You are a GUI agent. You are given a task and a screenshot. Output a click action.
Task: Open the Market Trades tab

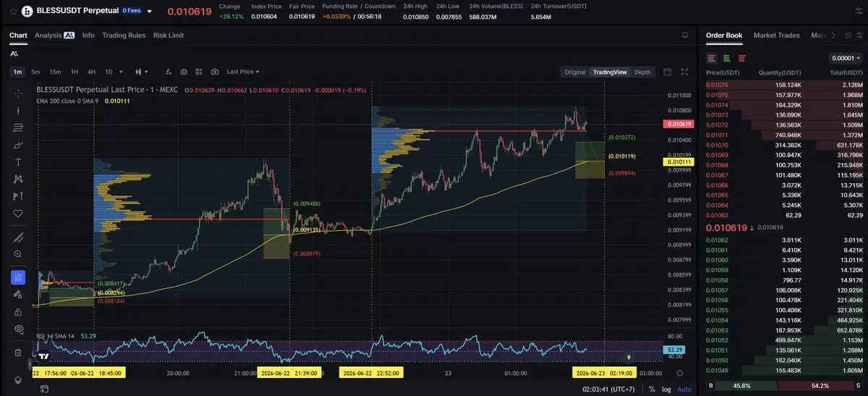pos(776,35)
